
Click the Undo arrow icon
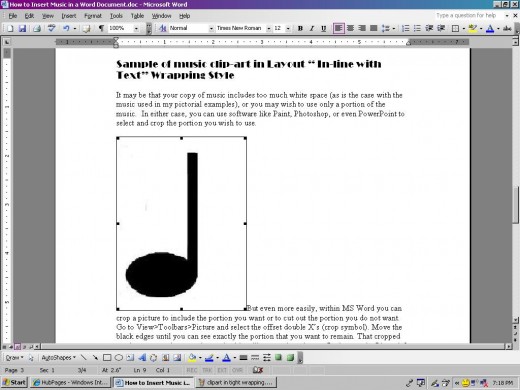tap(66, 28)
